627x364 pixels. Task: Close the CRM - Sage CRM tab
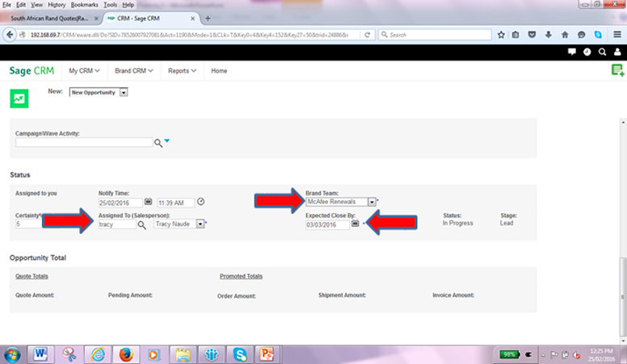click(193, 19)
